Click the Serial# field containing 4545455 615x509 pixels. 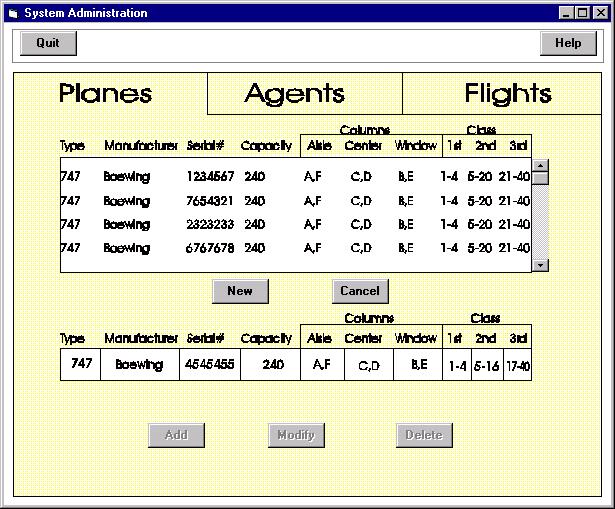210,365
